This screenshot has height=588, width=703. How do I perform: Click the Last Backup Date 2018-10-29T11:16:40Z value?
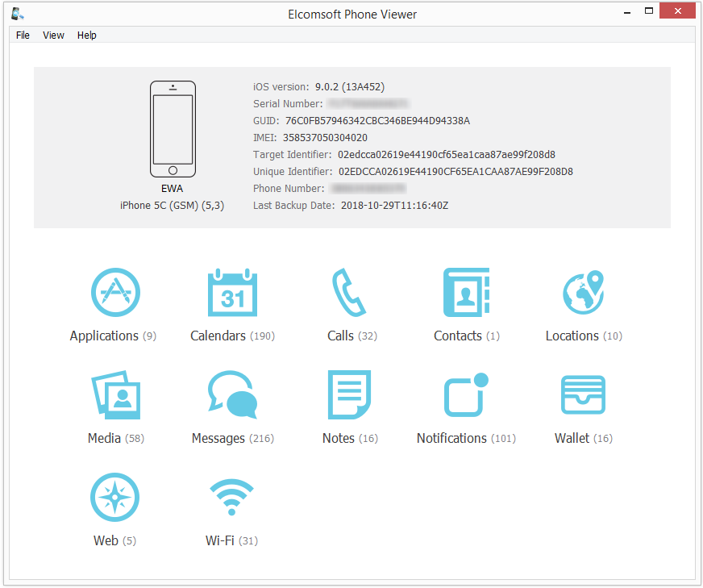coord(394,206)
